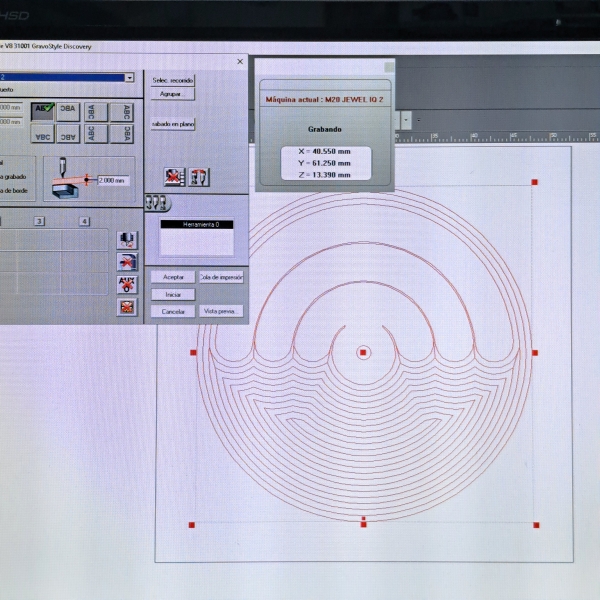The height and width of the screenshot is (600, 600).
Task: Select the checked normal ABC orientation
Action: (x=43, y=110)
